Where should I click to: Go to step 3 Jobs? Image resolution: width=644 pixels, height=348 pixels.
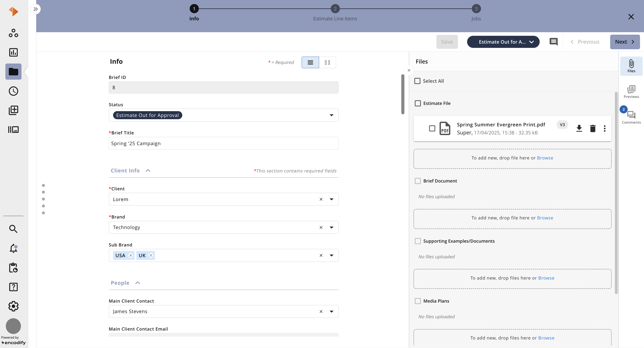pos(476,9)
